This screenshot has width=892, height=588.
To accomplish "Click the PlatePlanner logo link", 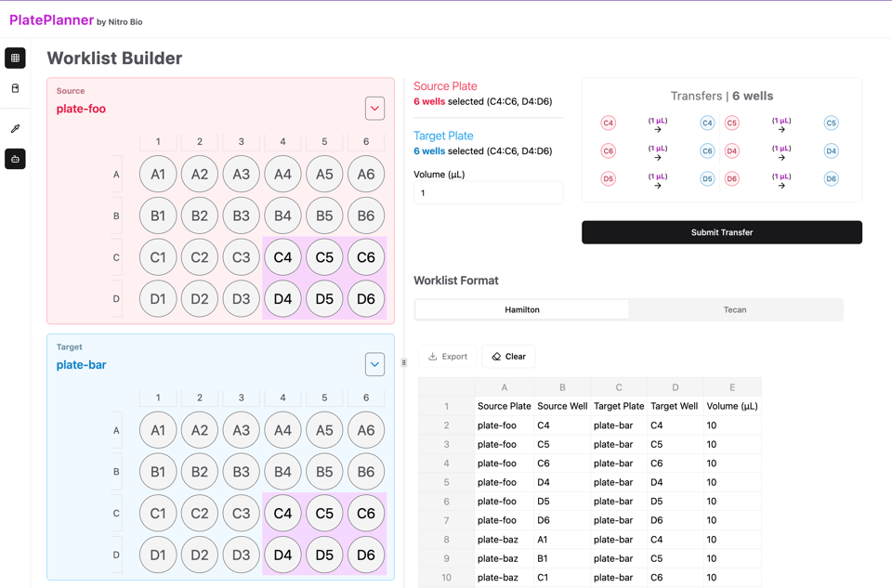I will click(51, 20).
